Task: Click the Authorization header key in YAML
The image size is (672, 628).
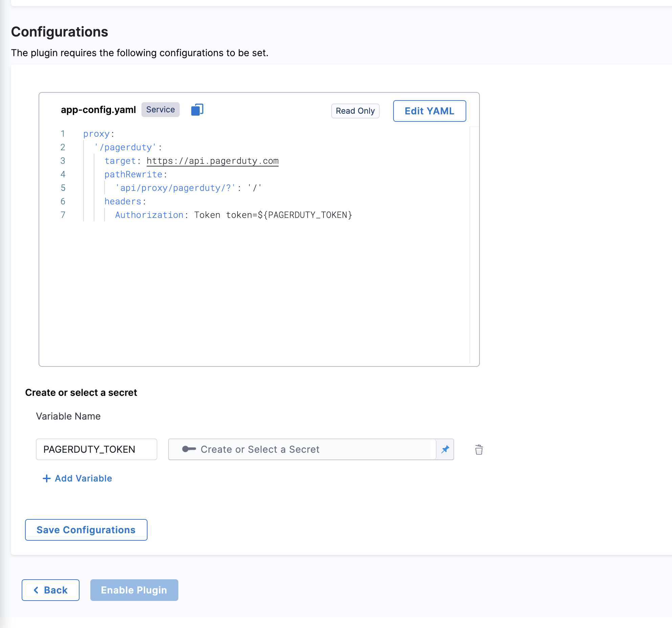Action: pyautogui.click(x=149, y=215)
